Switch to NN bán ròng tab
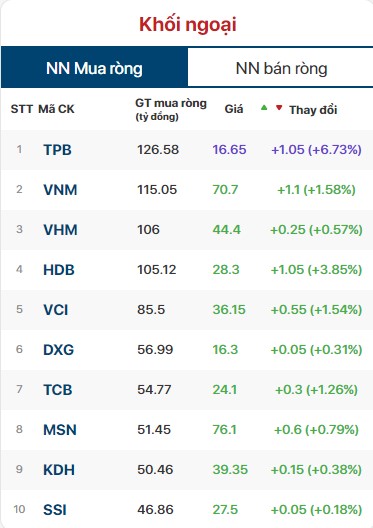This screenshot has height=528, width=373. coord(281,68)
